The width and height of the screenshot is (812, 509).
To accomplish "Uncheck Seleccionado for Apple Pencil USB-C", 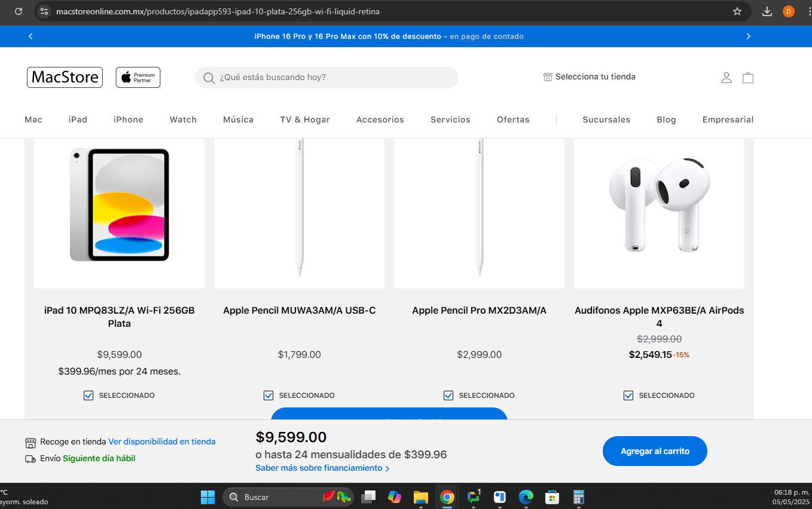I will 268,395.
